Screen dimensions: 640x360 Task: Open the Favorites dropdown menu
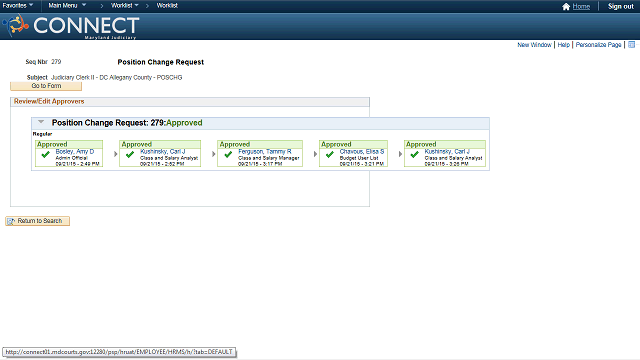tap(18, 6)
